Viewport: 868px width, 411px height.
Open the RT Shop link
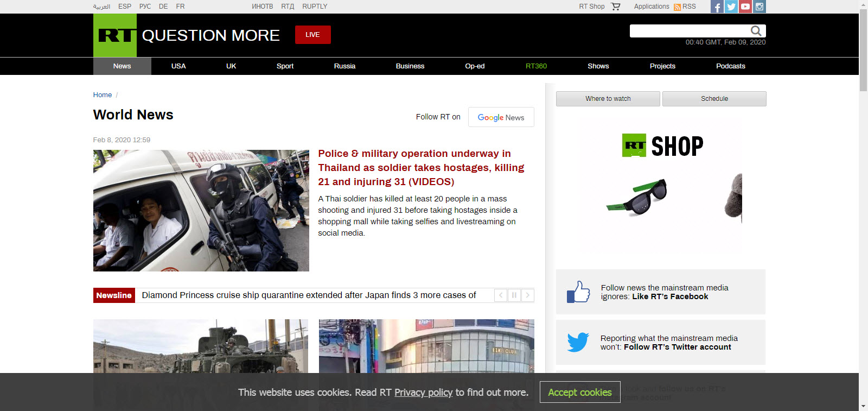591,7
